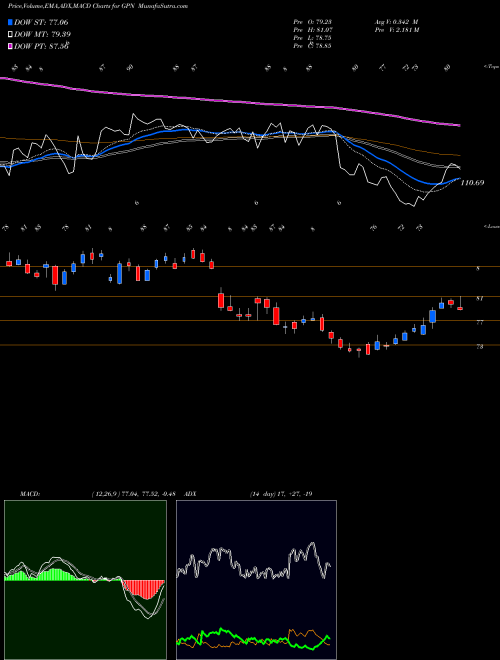Click the 73 price level label
The width and height of the screenshot is (500, 660).
tap(479, 347)
